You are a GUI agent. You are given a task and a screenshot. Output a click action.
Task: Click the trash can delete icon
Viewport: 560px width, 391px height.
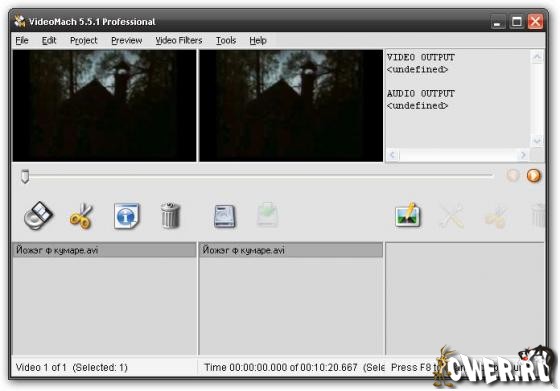click(x=170, y=215)
